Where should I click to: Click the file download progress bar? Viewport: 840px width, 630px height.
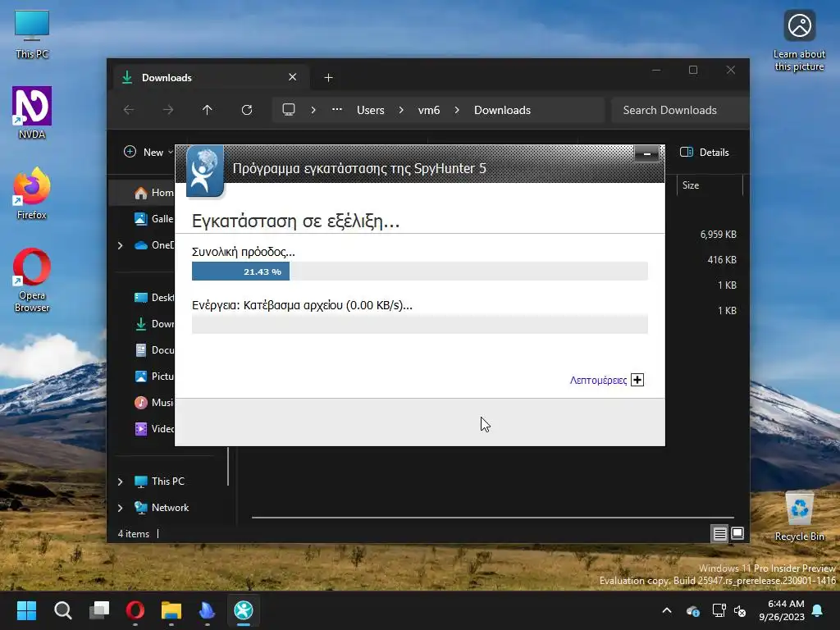[x=420, y=325]
